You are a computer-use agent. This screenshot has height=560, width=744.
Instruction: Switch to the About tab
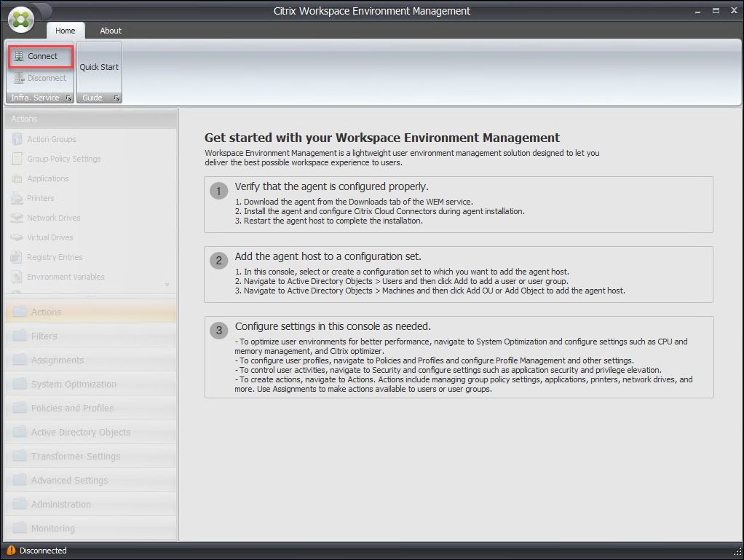111,31
